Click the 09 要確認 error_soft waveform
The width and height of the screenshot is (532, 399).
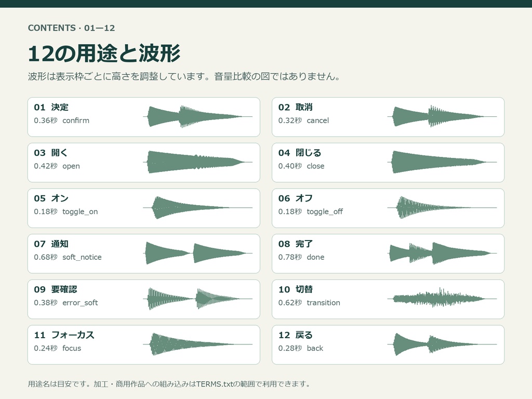click(198, 299)
